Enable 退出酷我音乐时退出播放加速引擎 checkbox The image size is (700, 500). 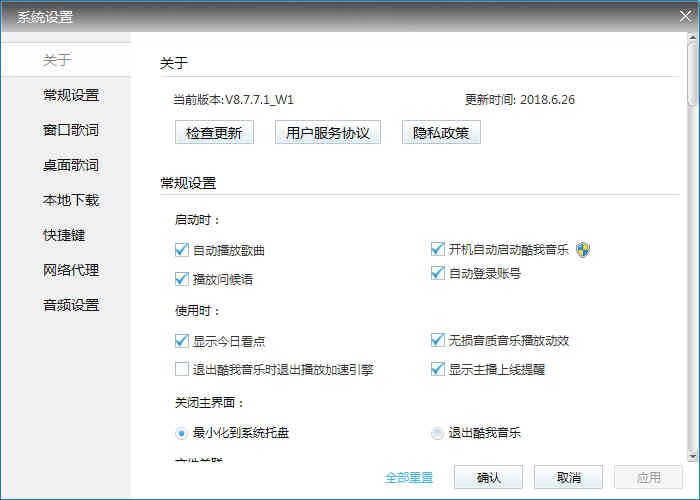pos(182,369)
